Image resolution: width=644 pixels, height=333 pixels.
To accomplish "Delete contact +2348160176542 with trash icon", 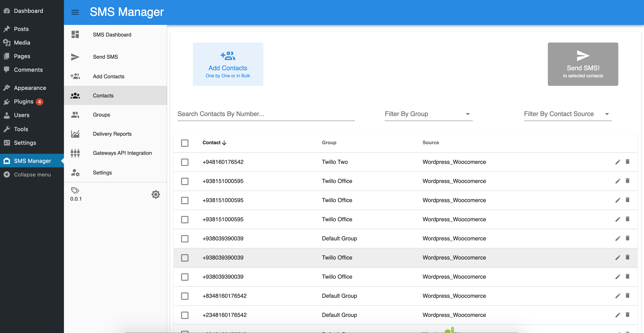I will click(x=627, y=315).
